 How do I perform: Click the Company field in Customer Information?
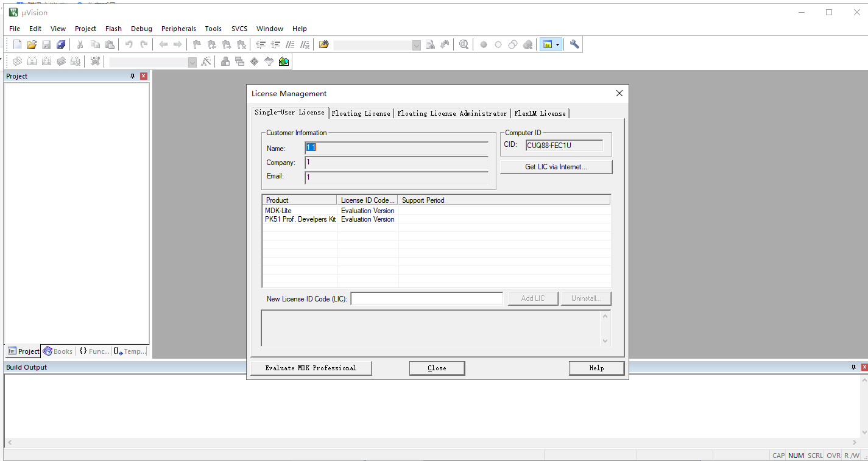[397, 163]
